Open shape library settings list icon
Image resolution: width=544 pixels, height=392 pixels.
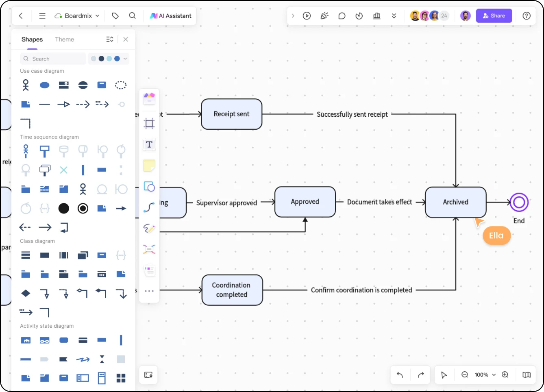pos(110,39)
